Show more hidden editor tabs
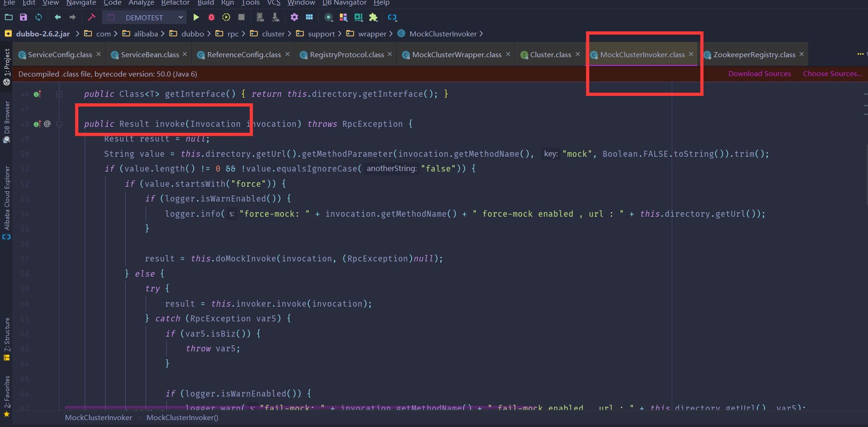The width and height of the screenshot is (868, 427). point(860,54)
